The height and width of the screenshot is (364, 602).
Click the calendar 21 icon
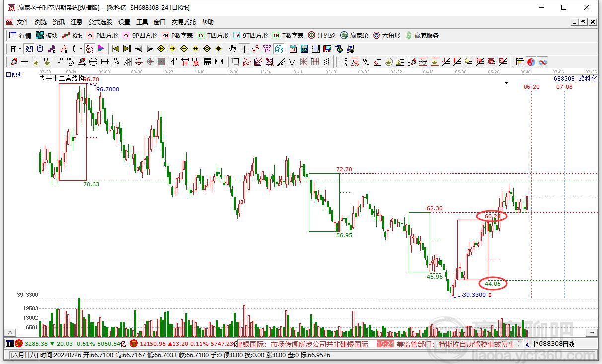pos(293,49)
